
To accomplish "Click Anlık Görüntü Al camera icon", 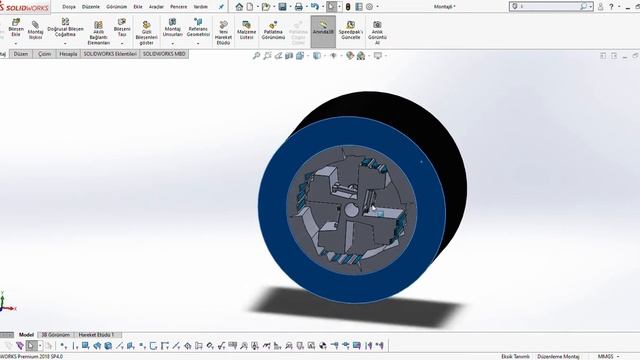I will click(x=377, y=24).
